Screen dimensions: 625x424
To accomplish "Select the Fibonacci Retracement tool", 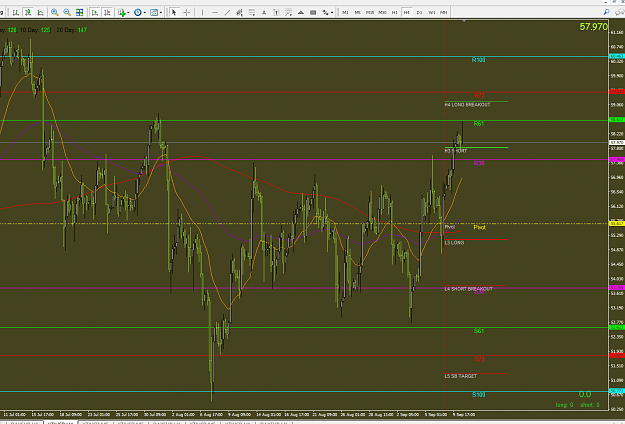I will coord(252,12).
